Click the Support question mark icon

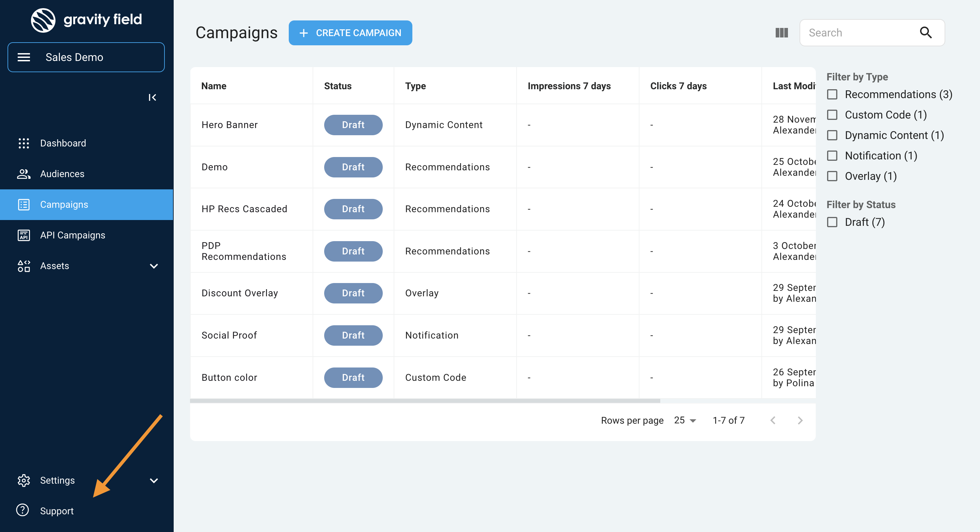pyautogui.click(x=23, y=510)
